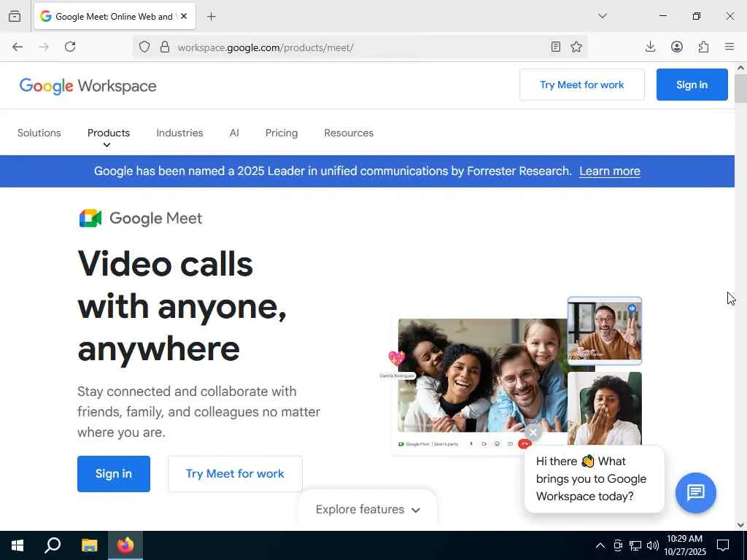
Task: Click the family video call image
Action: 483,376
